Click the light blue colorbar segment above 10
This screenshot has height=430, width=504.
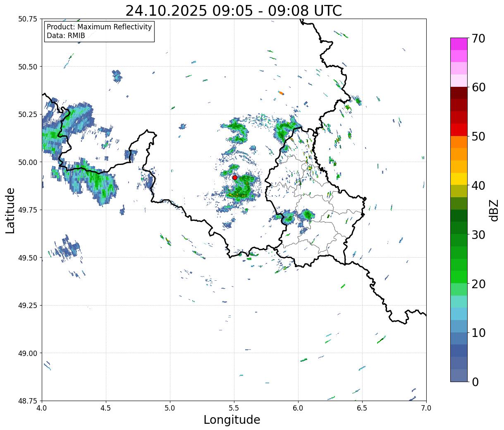[x=459, y=326]
